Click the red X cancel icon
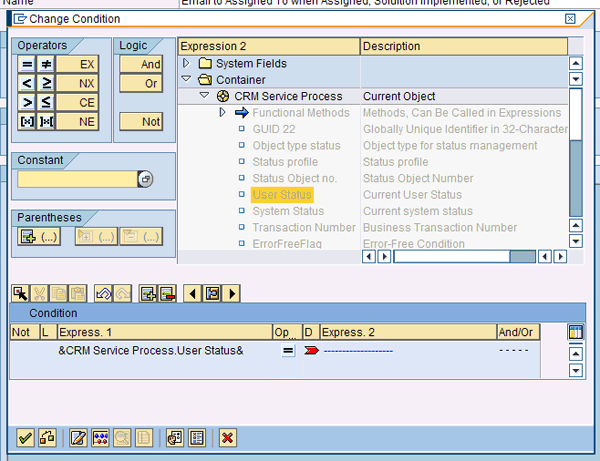This screenshot has height=461, width=600. point(228,437)
